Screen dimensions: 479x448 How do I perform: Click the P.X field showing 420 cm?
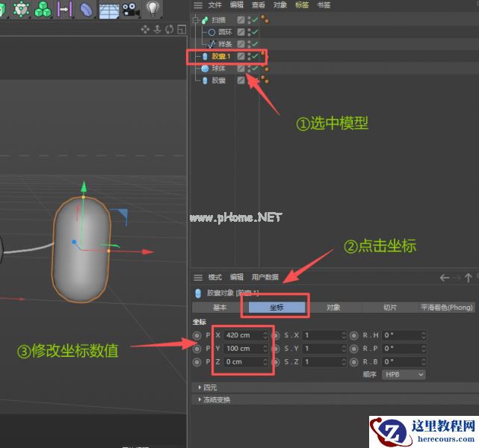pos(246,336)
